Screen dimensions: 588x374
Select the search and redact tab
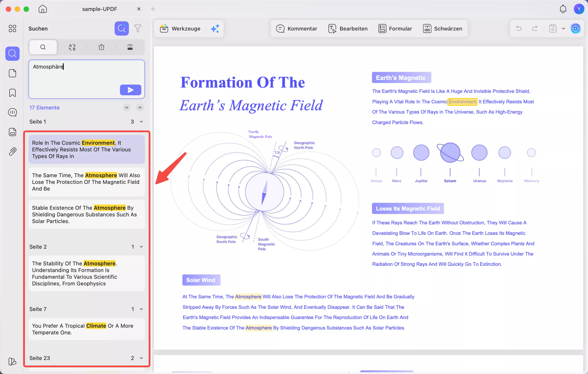point(130,47)
